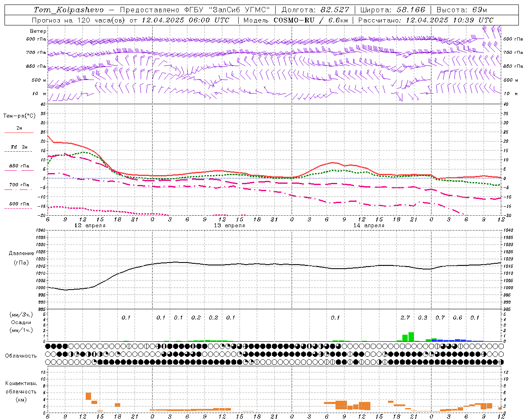Click the "Давление" pressure panel label

pyautogui.click(x=21, y=253)
